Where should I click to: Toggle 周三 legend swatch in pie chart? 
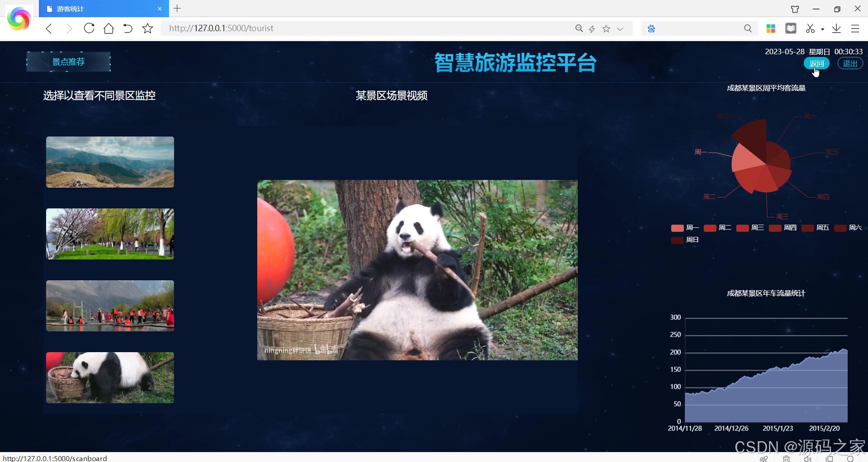pos(742,228)
